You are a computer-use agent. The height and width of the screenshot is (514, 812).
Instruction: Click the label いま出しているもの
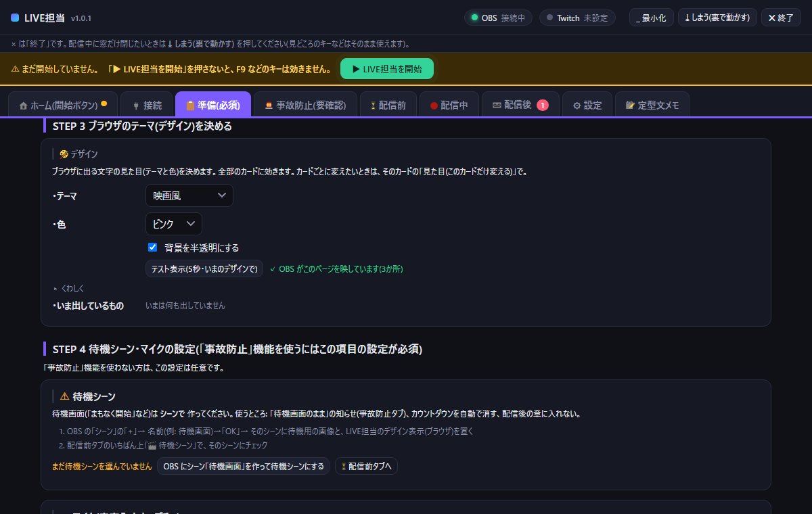pos(88,306)
